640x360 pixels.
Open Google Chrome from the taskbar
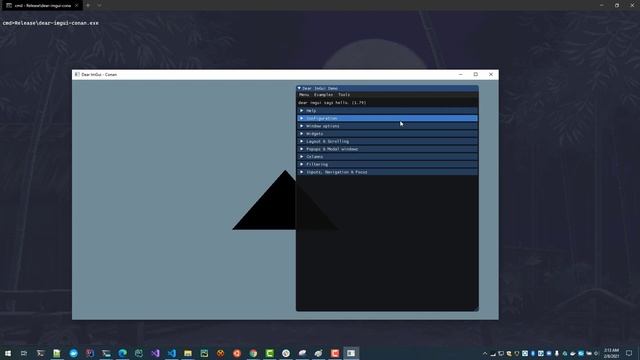point(253,353)
